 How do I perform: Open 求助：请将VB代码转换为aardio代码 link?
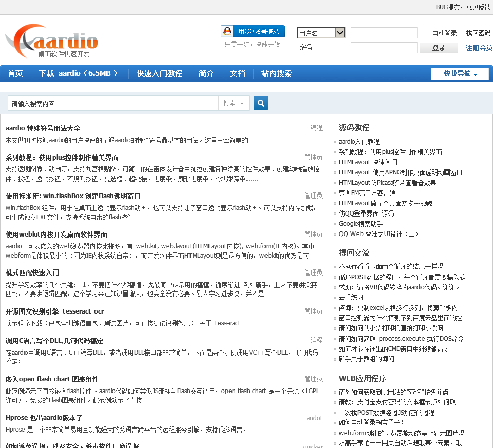399,287
